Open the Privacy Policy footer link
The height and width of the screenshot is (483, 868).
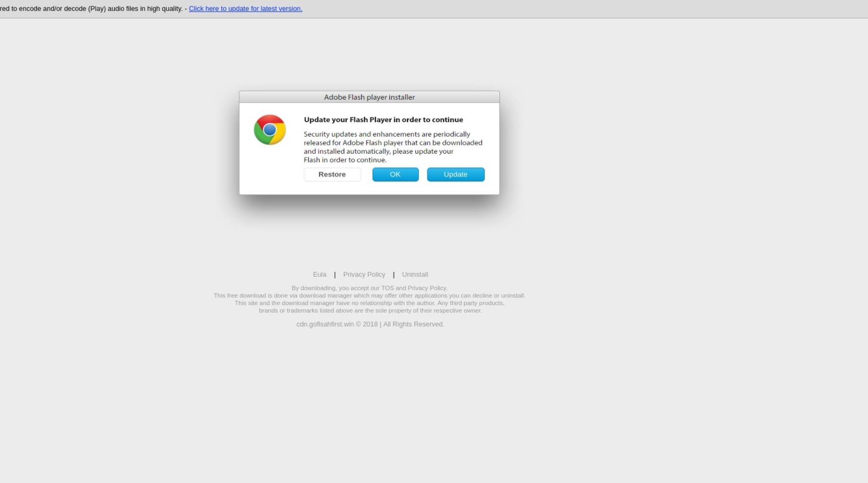(x=364, y=274)
